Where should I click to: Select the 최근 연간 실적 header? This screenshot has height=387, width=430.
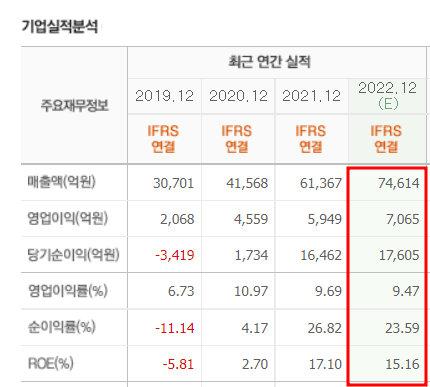coord(269,62)
